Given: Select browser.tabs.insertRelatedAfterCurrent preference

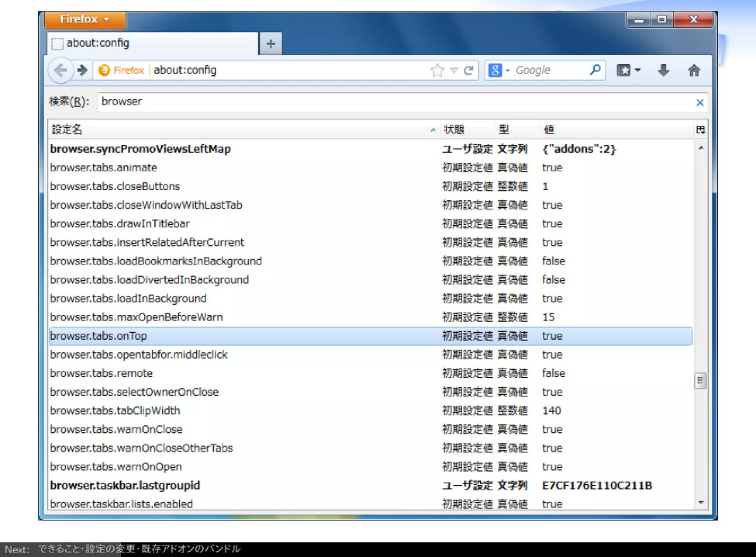Looking at the screenshot, I should (371, 242).
